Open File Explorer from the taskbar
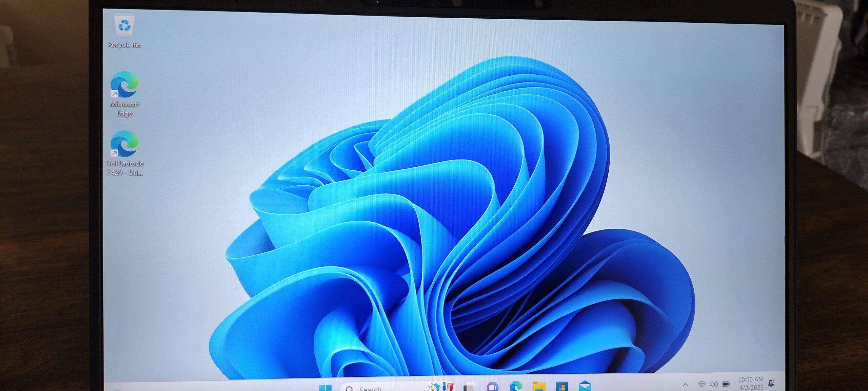 pyautogui.click(x=539, y=386)
